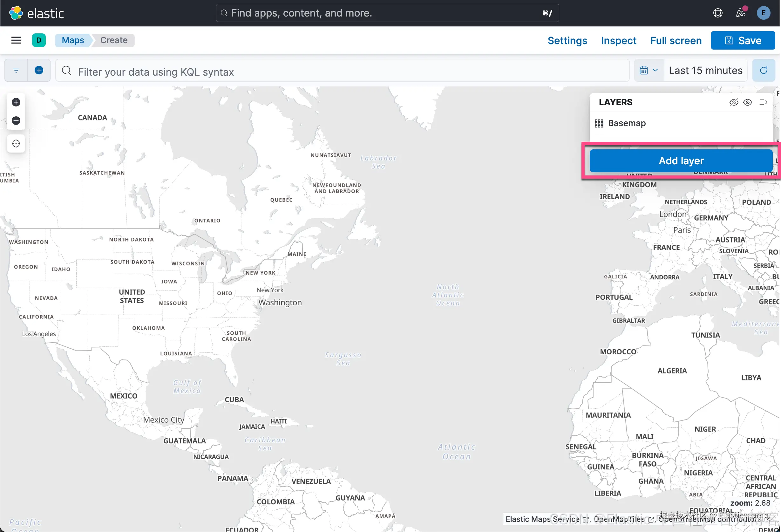This screenshot has height=532, width=781.
Task: Collapse the Layers panel
Action: [763, 103]
